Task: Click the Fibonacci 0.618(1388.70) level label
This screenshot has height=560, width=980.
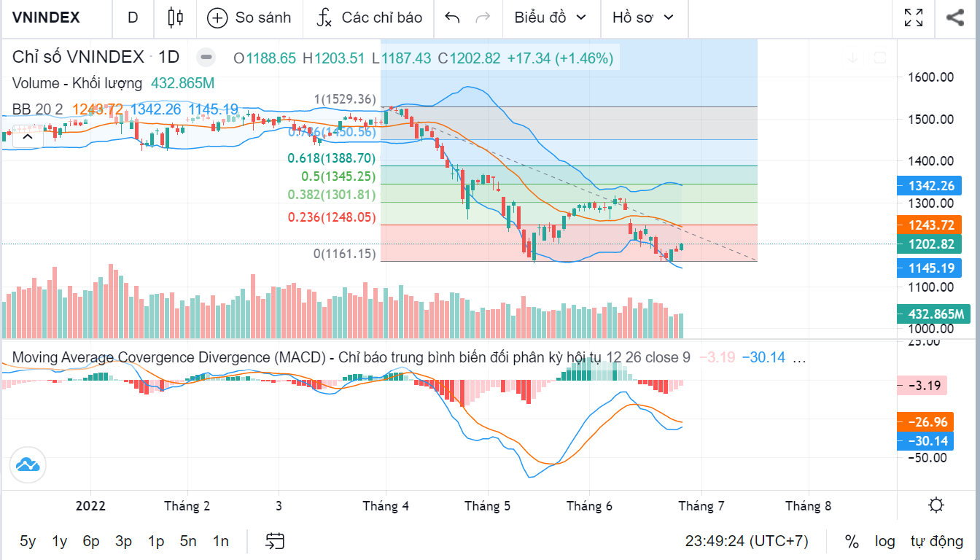Action: point(331,157)
